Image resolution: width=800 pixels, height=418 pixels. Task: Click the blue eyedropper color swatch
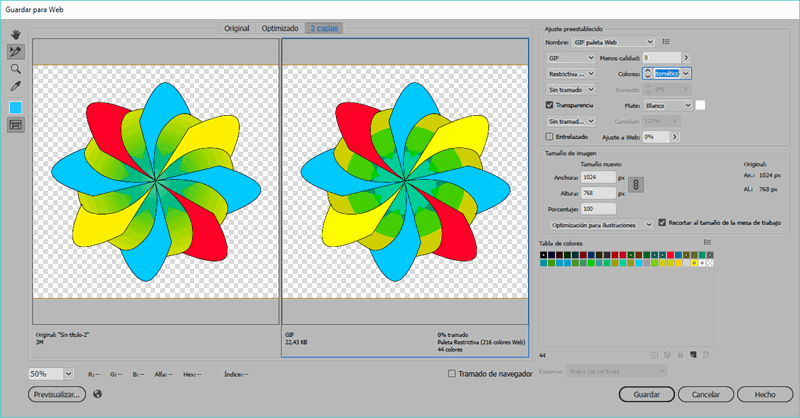click(x=16, y=107)
